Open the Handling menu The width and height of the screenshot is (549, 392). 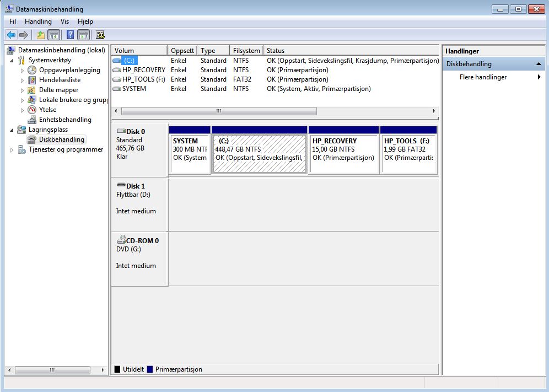click(x=38, y=22)
